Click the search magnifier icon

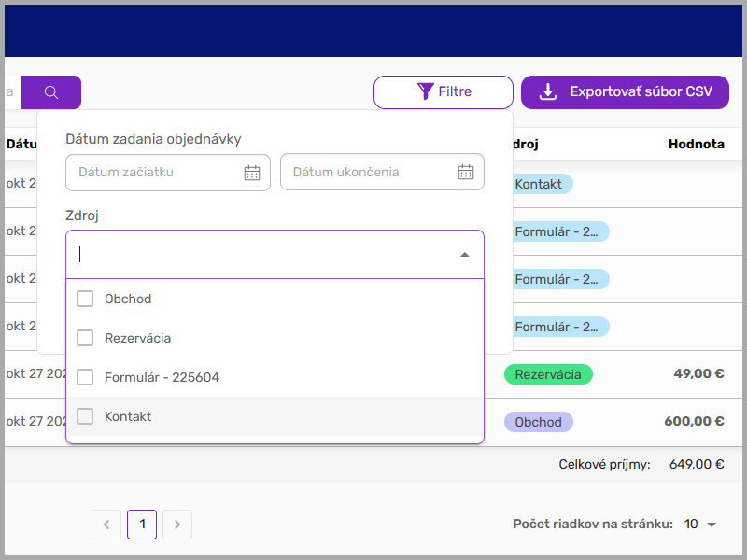click(x=50, y=91)
